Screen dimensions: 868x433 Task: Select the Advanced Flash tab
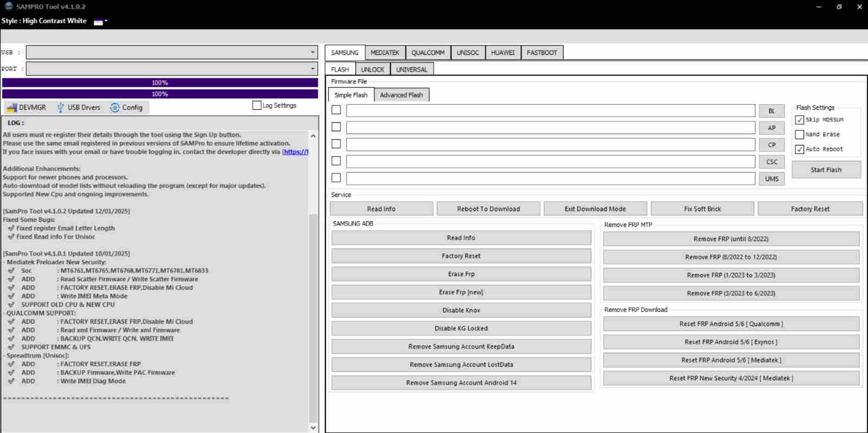coord(401,95)
